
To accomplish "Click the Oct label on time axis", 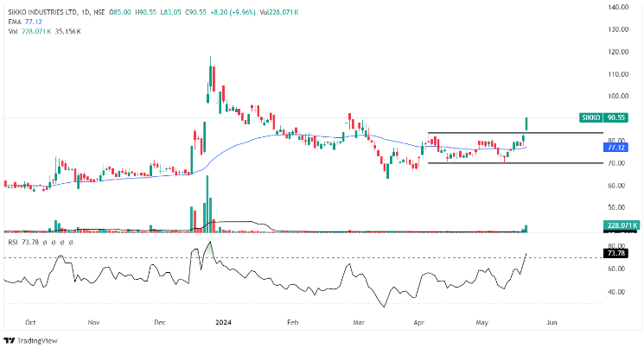I will coord(29,321).
